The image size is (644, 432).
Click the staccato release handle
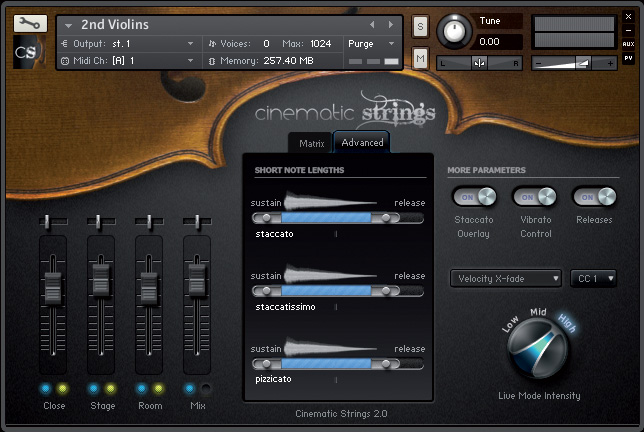(x=386, y=218)
